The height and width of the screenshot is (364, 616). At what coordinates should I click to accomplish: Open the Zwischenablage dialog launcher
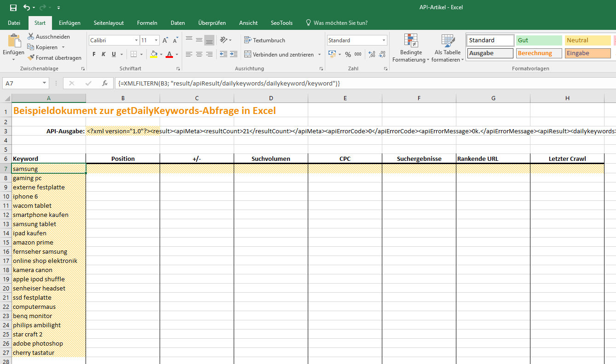click(x=83, y=68)
